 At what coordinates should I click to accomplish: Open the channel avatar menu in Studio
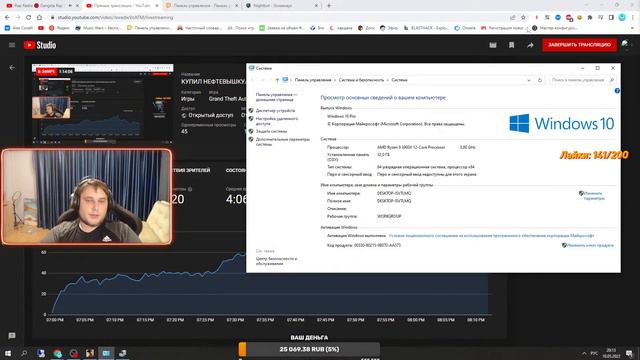[x=625, y=44]
